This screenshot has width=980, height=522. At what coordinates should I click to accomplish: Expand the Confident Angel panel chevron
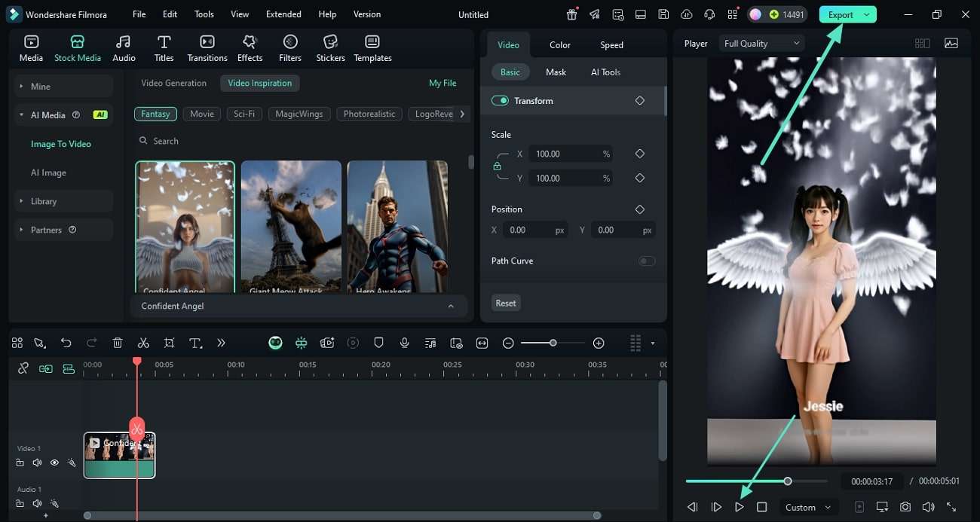click(451, 306)
